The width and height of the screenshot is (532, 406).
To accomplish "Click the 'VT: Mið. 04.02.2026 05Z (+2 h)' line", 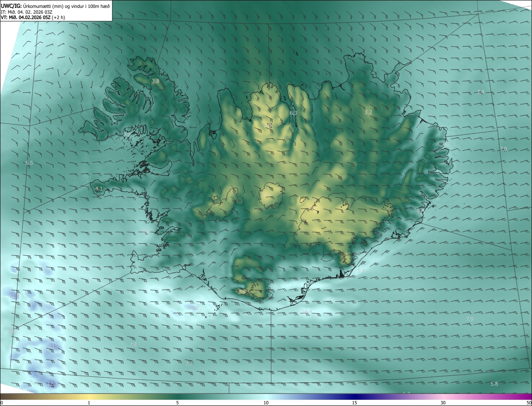I will coord(33,17).
